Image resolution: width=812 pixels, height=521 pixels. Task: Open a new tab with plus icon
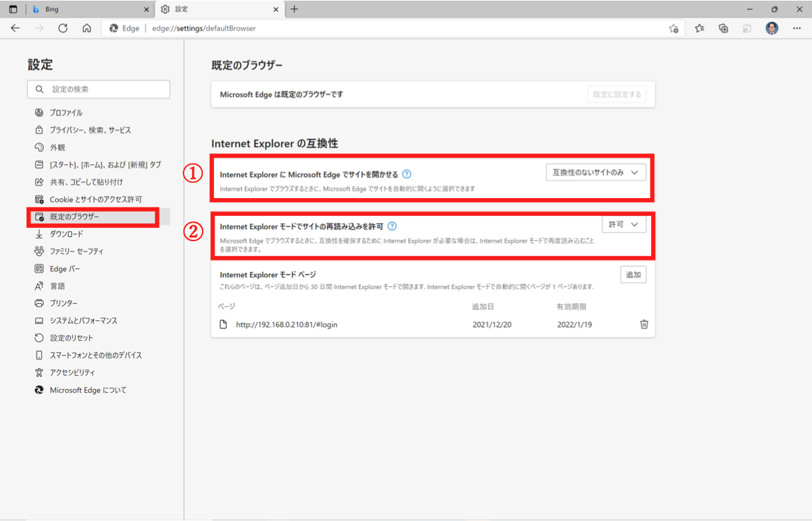click(x=294, y=9)
